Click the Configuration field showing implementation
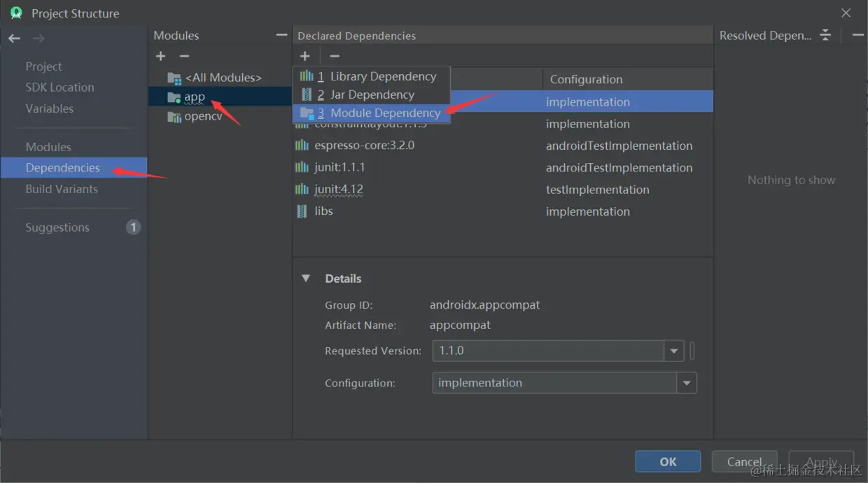Screen dimensions: 868x483 [x=555, y=383]
